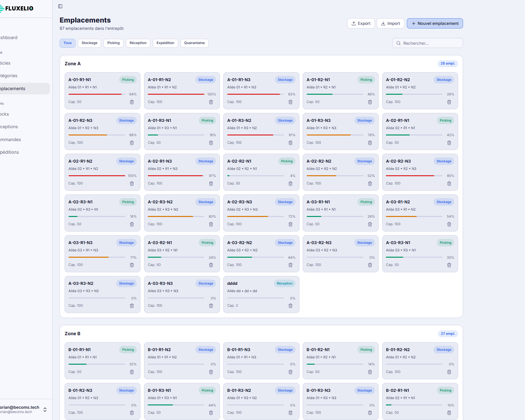The width and height of the screenshot is (525, 420).
Task: Click A-03-R1-N3 card title
Action: (x=80, y=243)
